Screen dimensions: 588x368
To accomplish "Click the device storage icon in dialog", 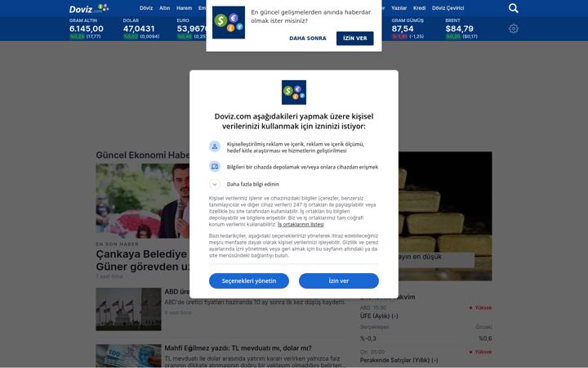I will [215, 166].
